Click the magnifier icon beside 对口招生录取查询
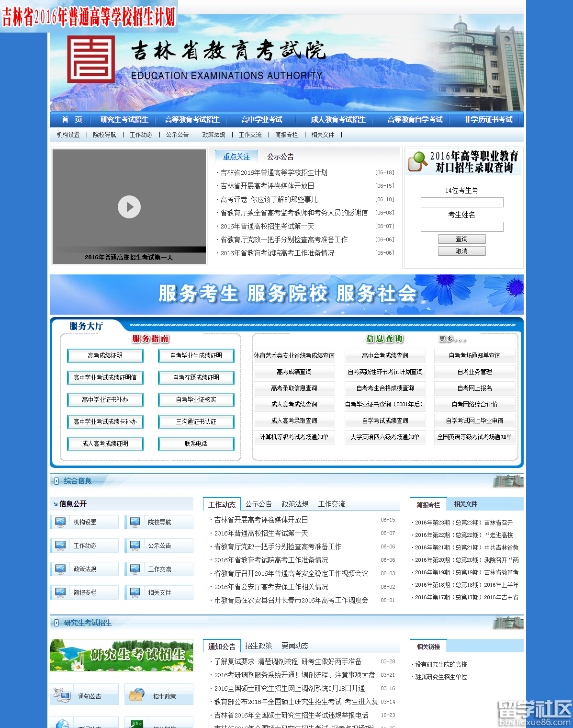This screenshot has height=728, width=573. tap(417, 161)
